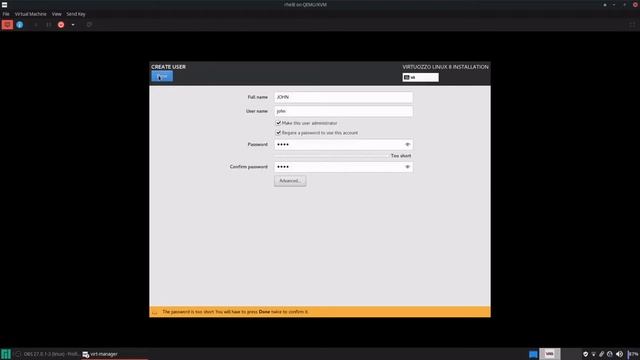The width and height of the screenshot is (640, 360).
Task: Close the virt-manager window
Action: pyautogui.click(x=635, y=4)
